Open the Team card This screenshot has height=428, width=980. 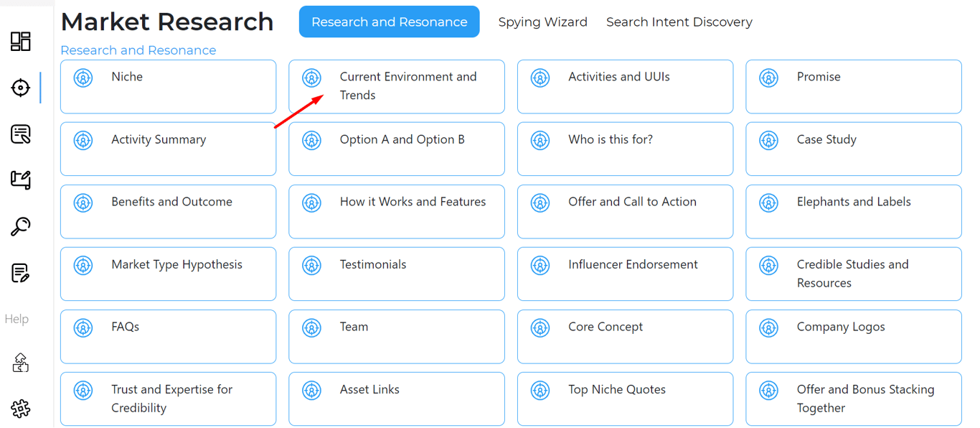click(397, 337)
